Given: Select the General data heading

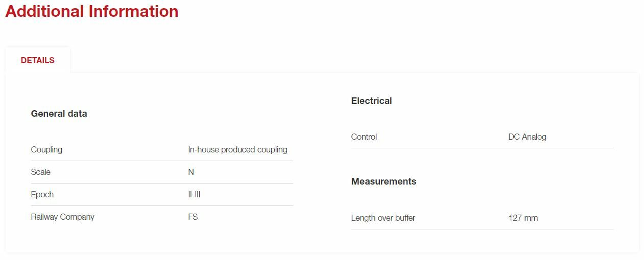Looking at the screenshot, I should pyautogui.click(x=59, y=114).
